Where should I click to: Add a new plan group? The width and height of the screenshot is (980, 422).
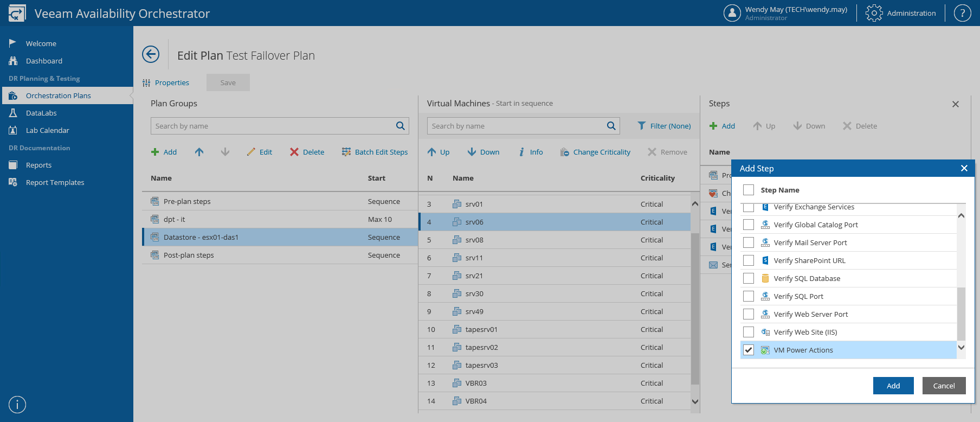pyautogui.click(x=164, y=152)
